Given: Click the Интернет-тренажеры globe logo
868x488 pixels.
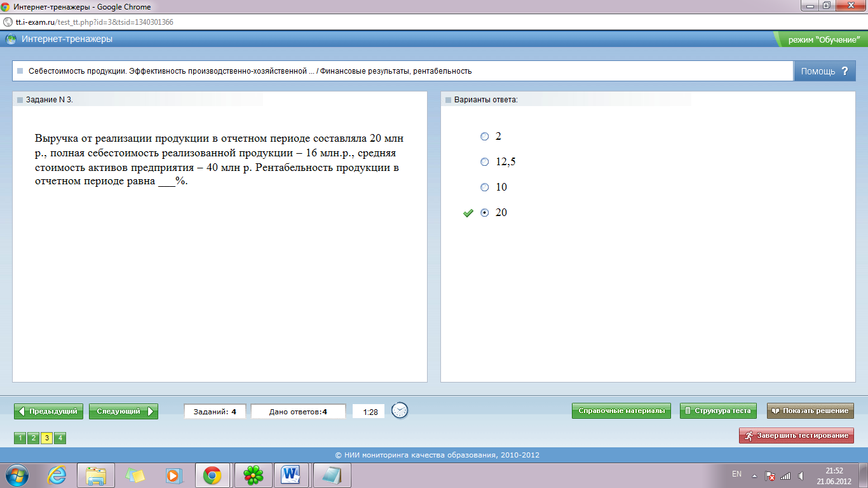Looking at the screenshot, I should [x=11, y=39].
